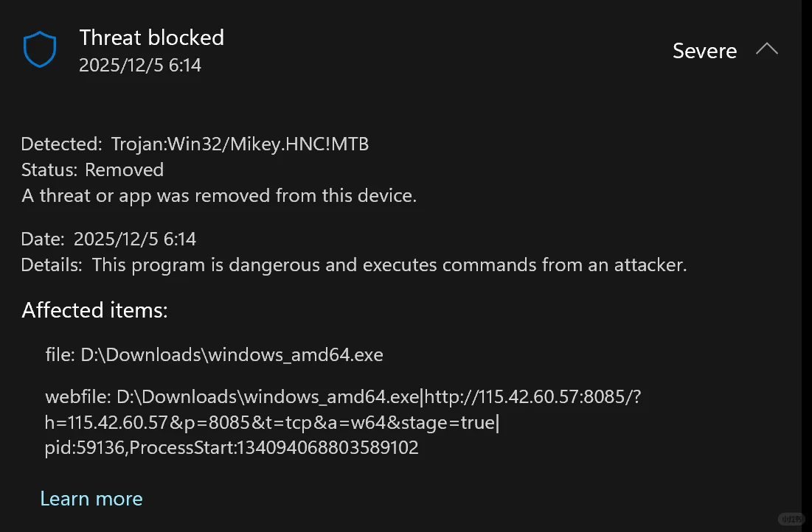Click the Status: Removed line
The width and height of the screenshot is (812, 532).
(92, 169)
